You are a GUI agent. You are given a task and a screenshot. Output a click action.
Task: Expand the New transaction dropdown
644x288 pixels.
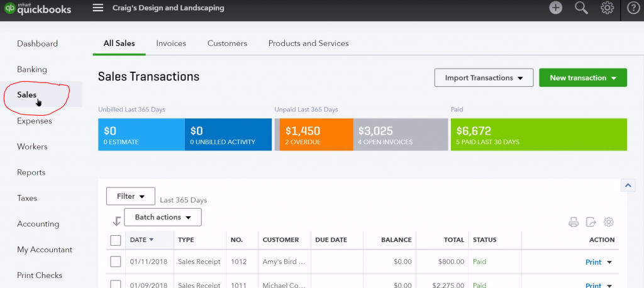582,78
